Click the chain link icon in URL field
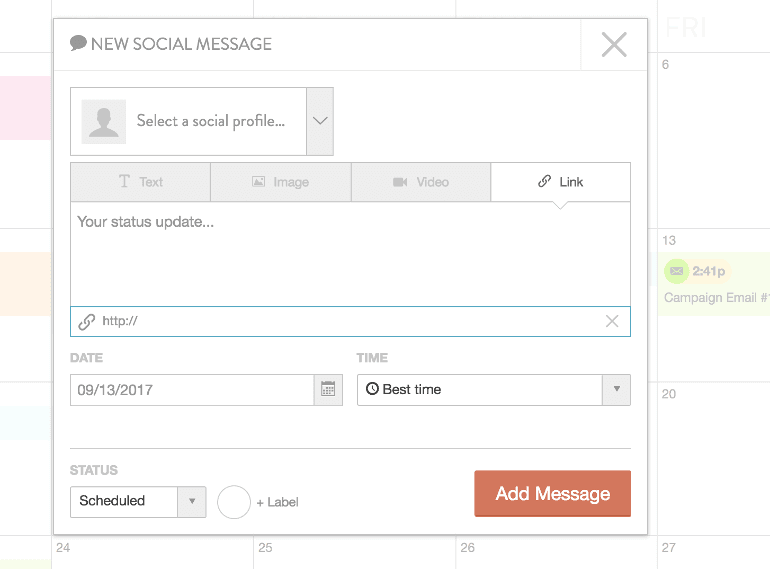Screen dimensions: 770x569 87,322
